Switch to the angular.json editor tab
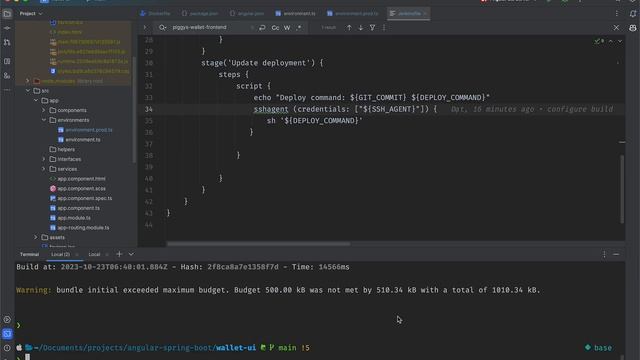640x360 pixels. click(x=247, y=13)
